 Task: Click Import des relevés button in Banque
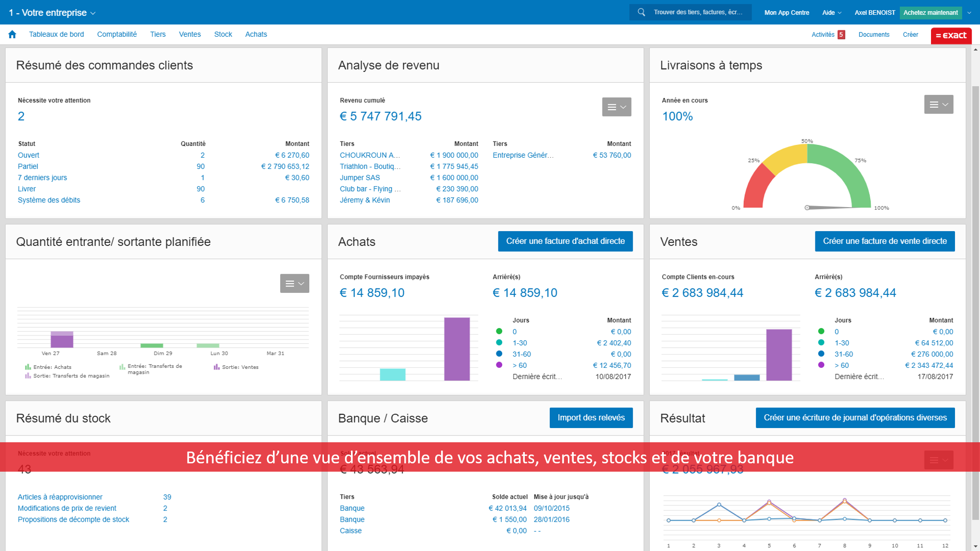pyautogui.click(x=591, y=417)
